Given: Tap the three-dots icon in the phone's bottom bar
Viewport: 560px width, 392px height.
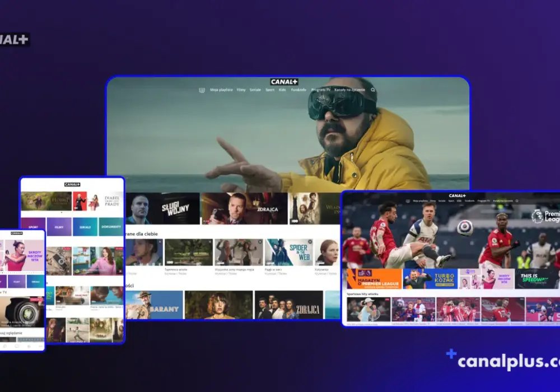Looking at the screenshot, I should pos(40,346).
